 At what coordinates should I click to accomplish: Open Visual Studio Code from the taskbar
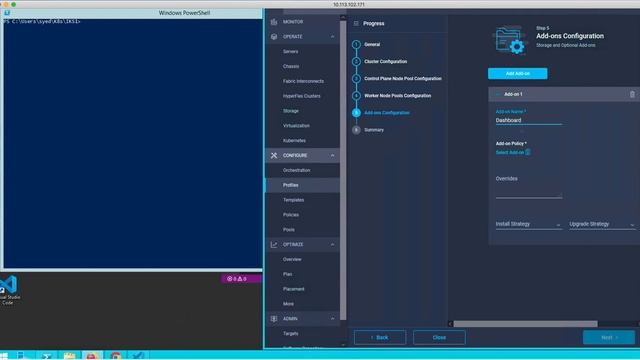(138, 356)
